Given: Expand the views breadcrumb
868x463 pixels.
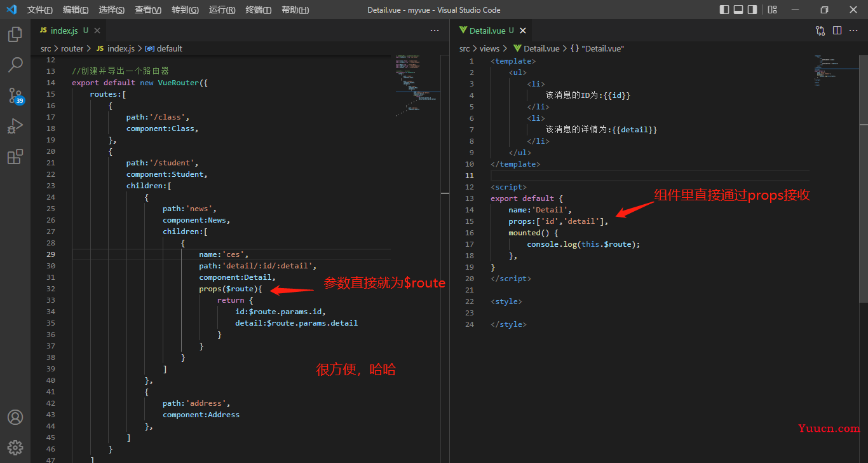Looking at the screenshot, I should pyautogui.click(x=490, y=48).
